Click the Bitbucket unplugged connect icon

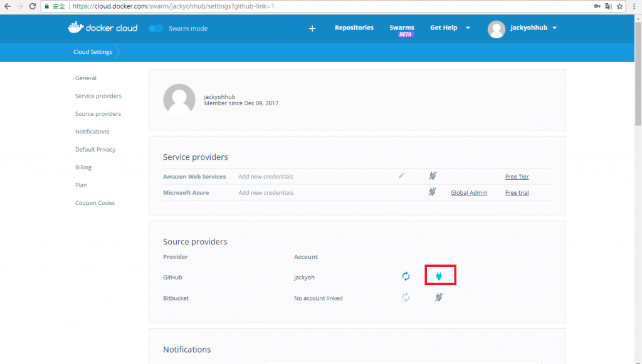439,298
